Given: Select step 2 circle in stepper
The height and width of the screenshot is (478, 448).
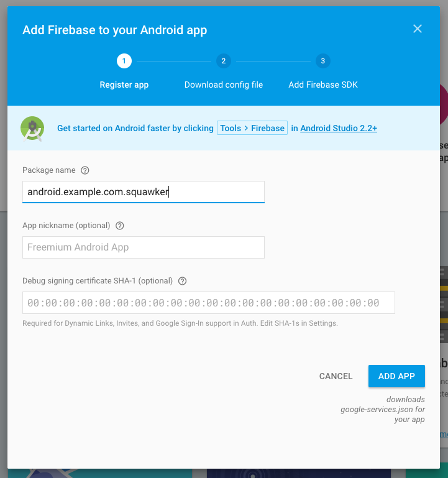Looking at the screenshot, I should [224, 61].
